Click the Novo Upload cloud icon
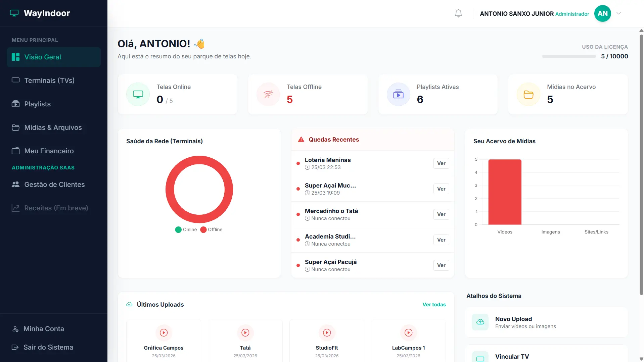Viewport: 644px width, 362px height. coord(480,322)
